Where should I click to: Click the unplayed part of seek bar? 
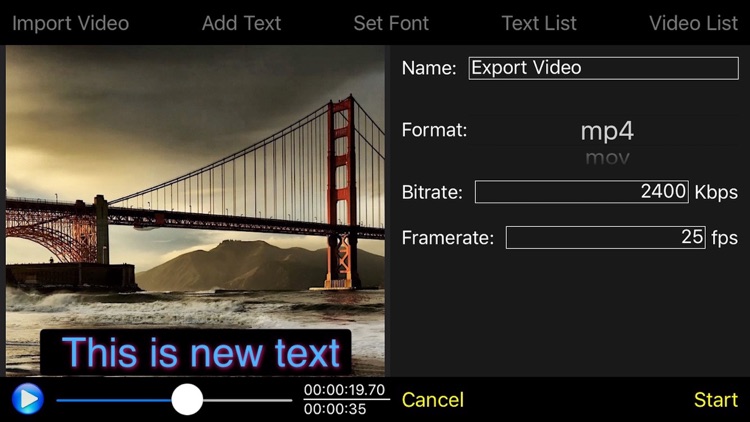[x=247, y=400]
